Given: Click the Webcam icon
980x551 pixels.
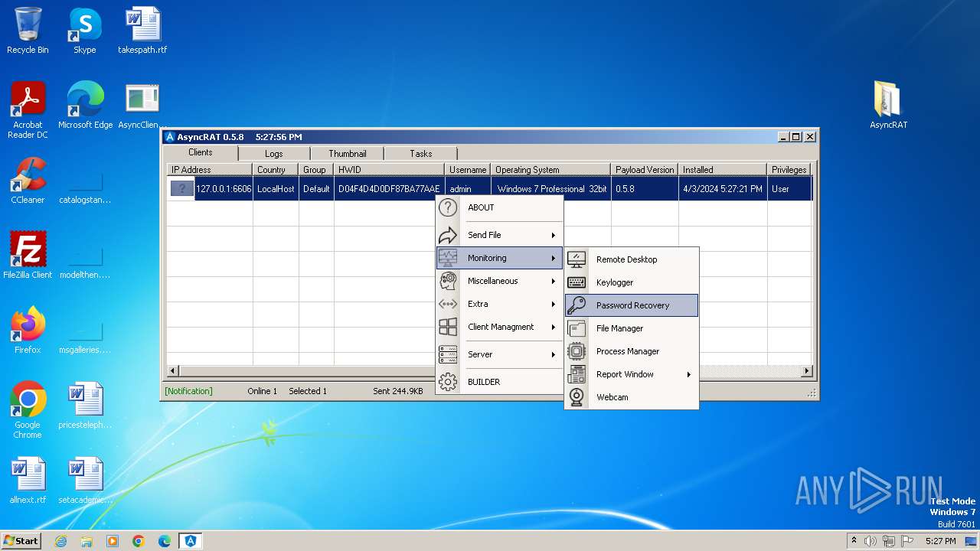Looking at the screenshot, I should click(x=577, y=397).
